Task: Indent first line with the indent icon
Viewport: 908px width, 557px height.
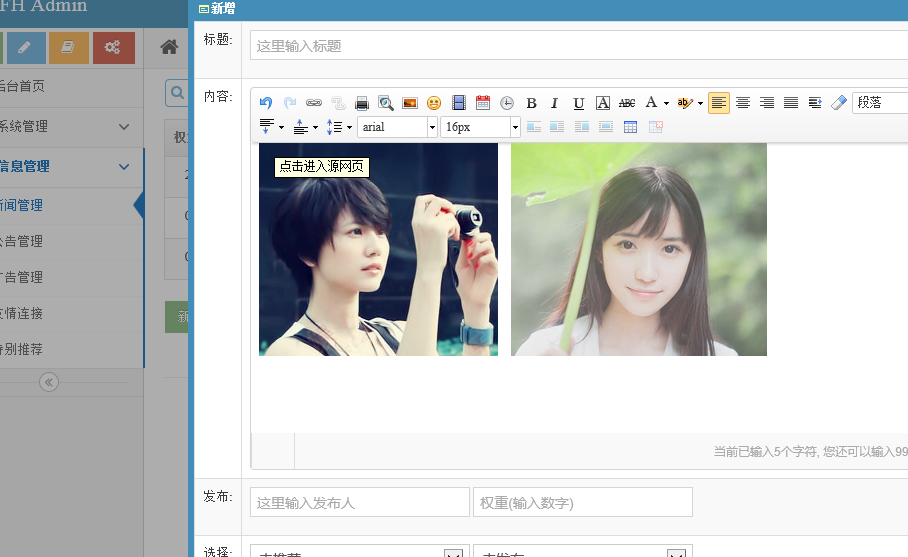Action: (815, 103)
